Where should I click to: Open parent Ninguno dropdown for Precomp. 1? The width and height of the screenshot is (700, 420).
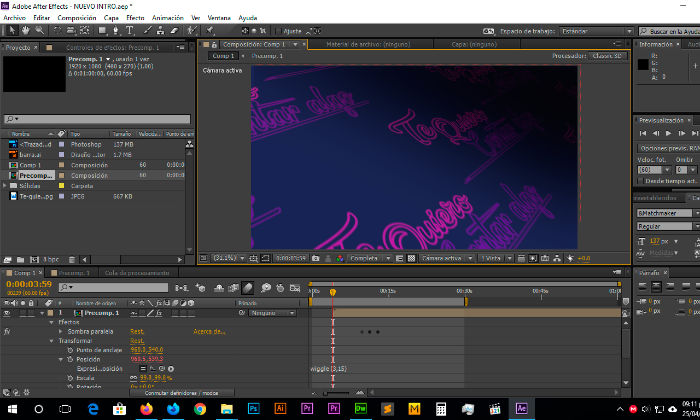click(x=272, y=313)
